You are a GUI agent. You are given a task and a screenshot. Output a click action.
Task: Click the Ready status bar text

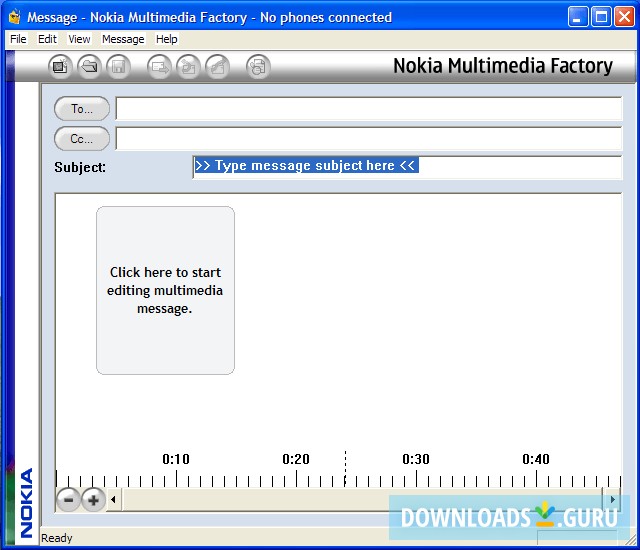click(x=56, y=538)
